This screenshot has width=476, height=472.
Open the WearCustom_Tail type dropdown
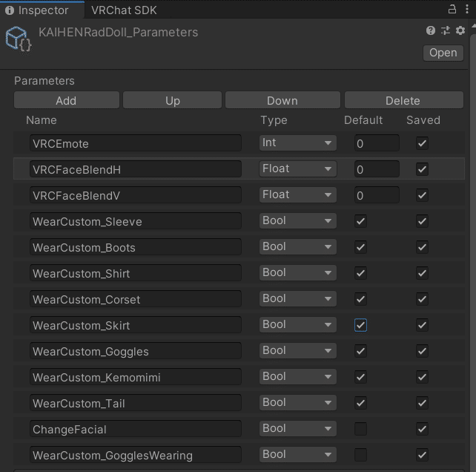coord(297,403)
